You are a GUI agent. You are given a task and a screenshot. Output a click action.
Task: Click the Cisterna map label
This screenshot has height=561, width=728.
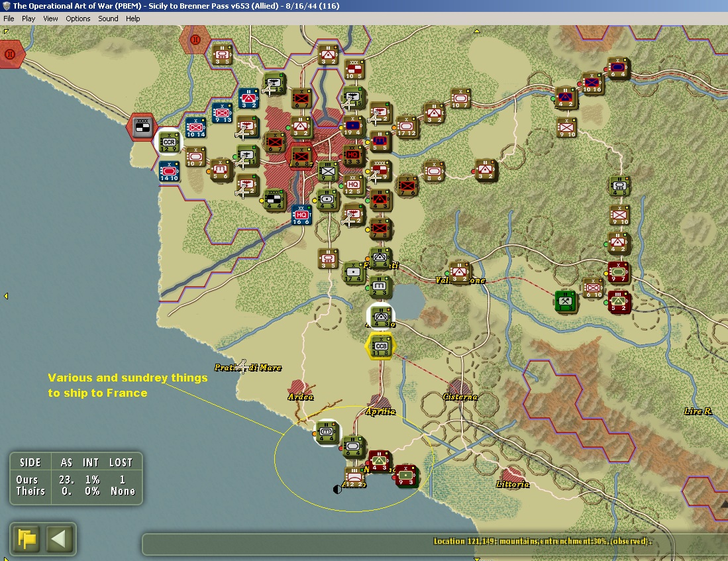(460, 397)
